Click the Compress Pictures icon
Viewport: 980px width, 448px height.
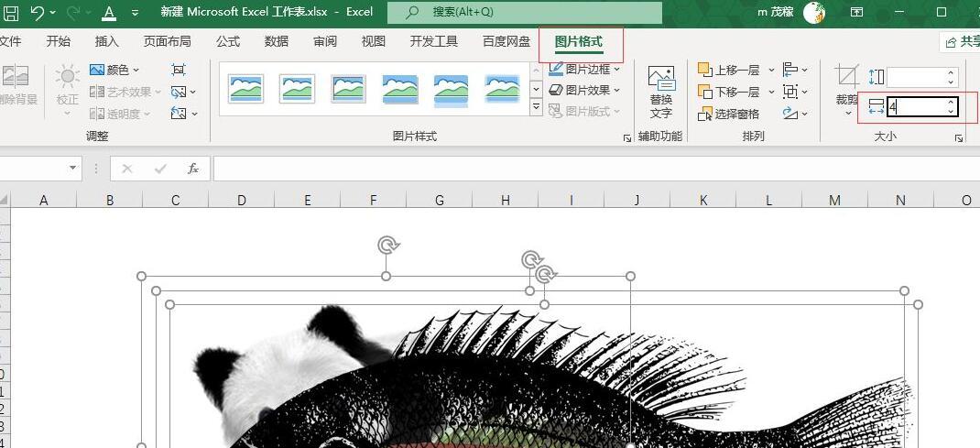click(x=179, y=70)
